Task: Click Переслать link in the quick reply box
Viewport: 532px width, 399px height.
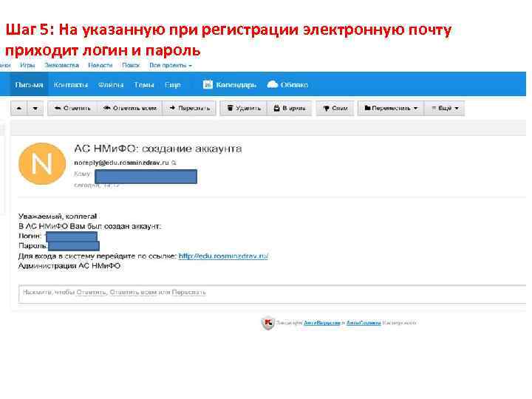Action: 188,292
